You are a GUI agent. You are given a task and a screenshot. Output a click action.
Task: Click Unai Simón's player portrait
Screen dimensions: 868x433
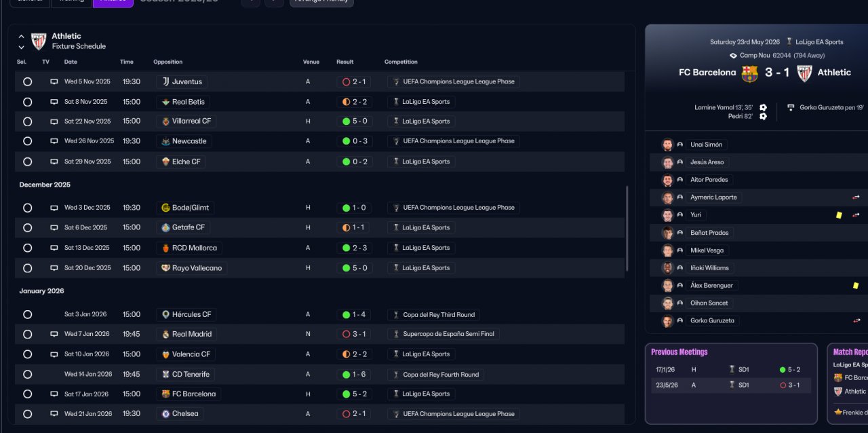click(x=668, y=145)
